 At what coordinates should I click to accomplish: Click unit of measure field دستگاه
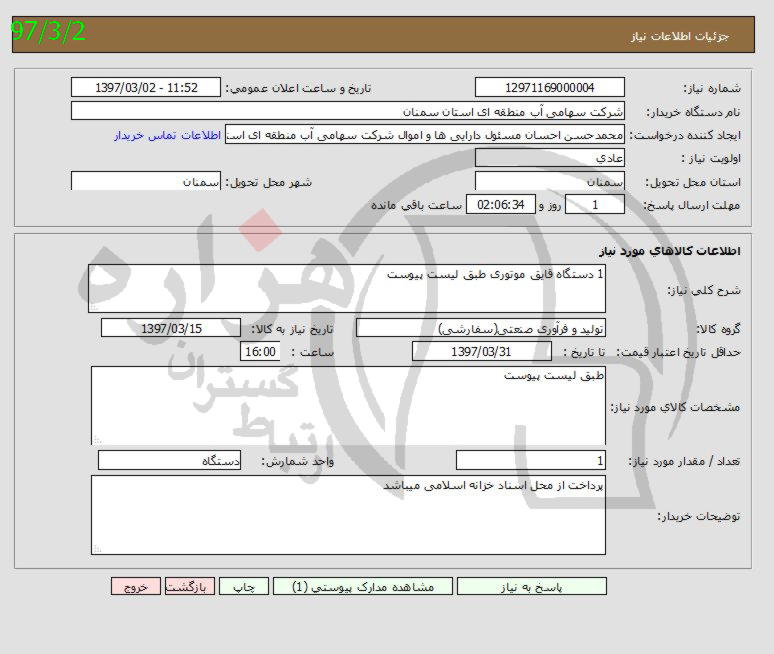coord(169,461)
